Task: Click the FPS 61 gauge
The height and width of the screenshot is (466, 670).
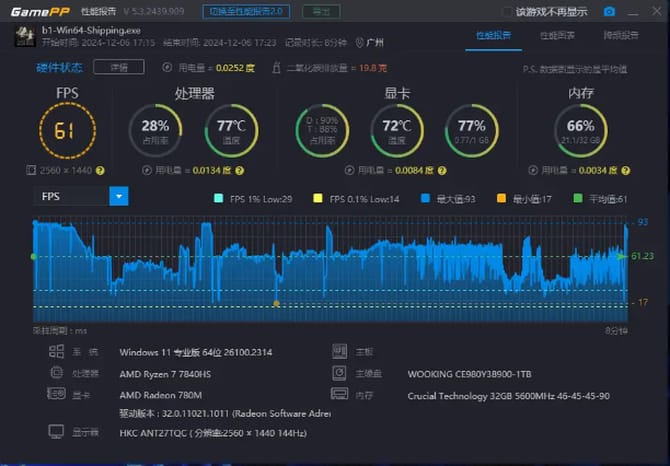Action: 68,130
